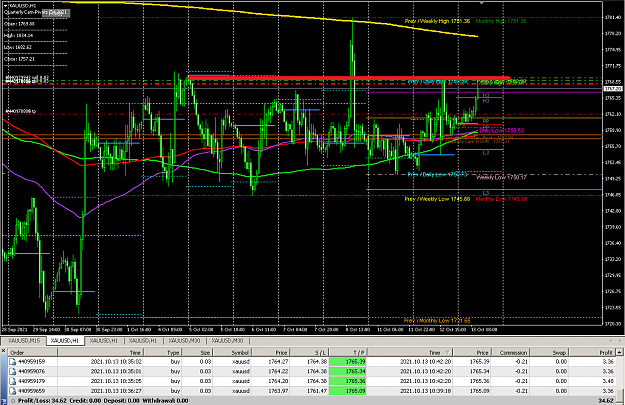
Task: Click the Weekly Low 1750.17 label
Action: coord(501,177)
